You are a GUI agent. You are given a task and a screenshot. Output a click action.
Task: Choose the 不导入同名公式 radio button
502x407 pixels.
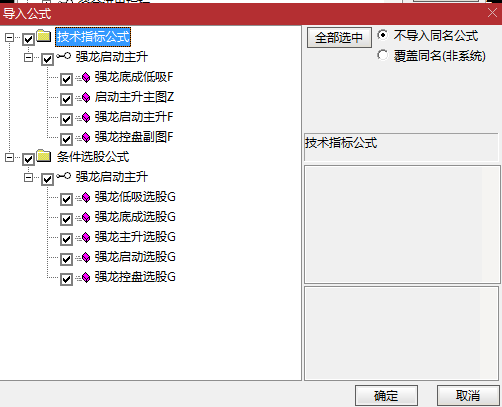pos(382,35)
